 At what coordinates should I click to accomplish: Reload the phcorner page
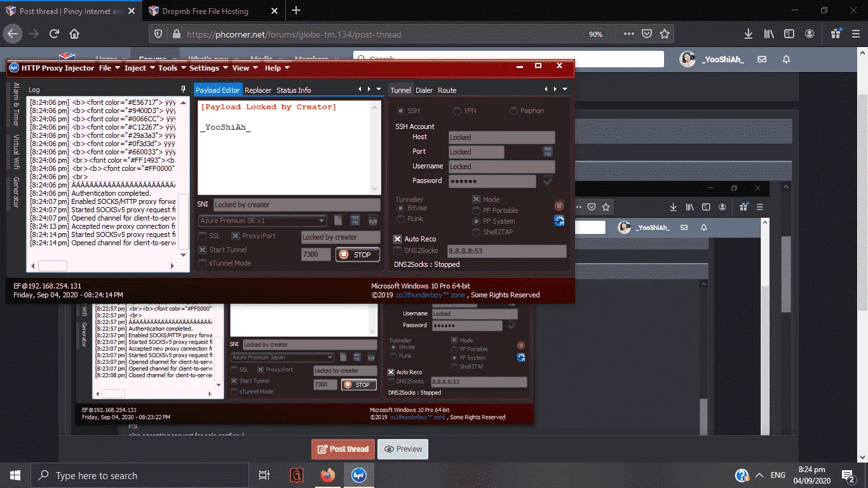[x=54, y=34]
